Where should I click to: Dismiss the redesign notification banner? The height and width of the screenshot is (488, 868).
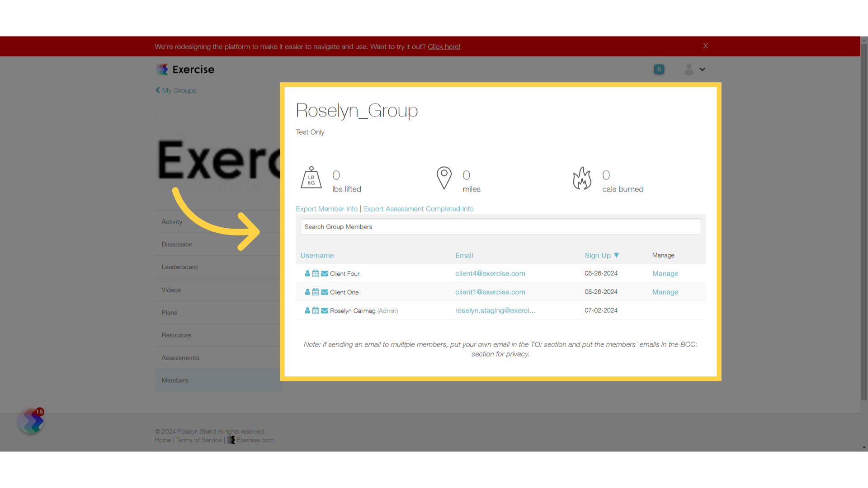705,46
